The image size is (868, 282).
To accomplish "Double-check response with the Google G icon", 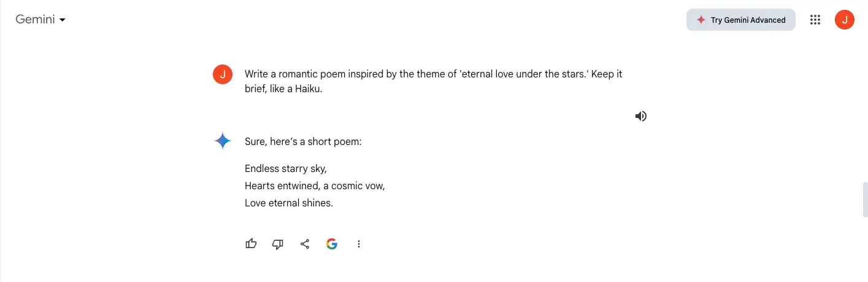I will 332,244.
